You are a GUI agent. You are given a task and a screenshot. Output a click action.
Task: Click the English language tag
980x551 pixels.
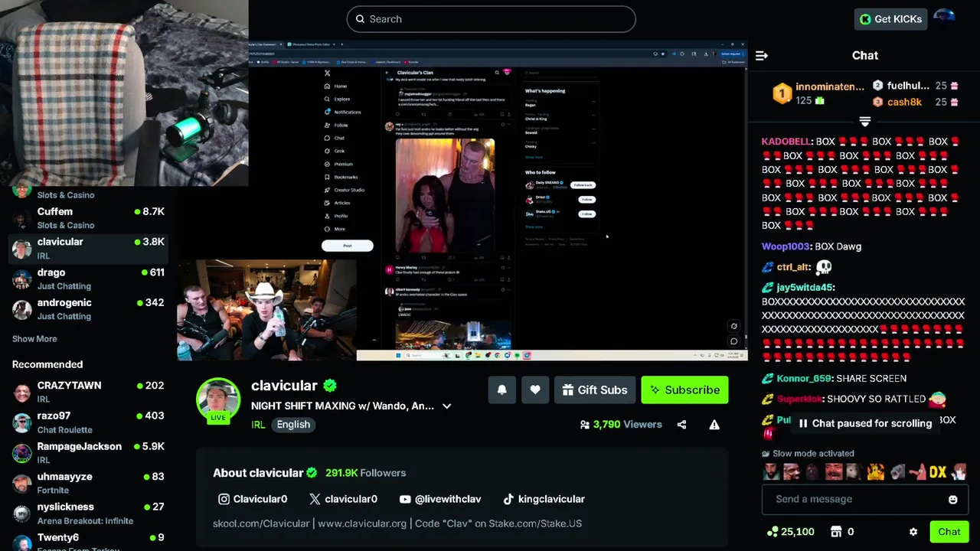point(293,425)
